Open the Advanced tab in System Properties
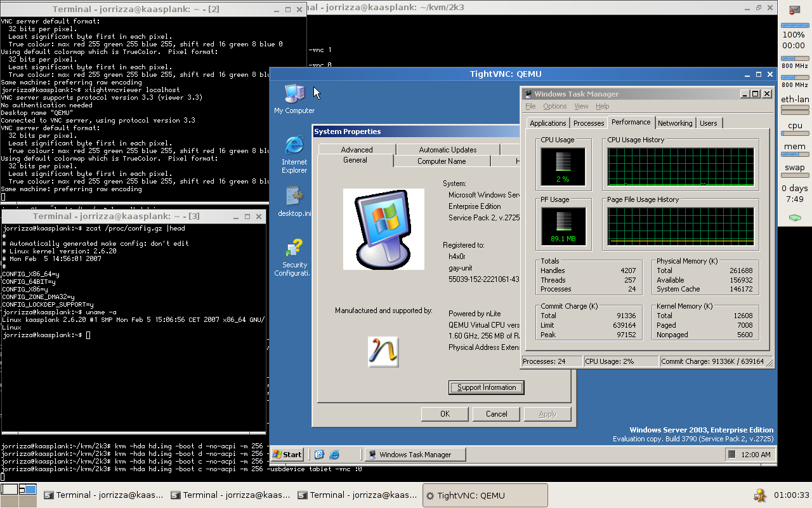This screenshot has width=812, height=508. (357, 150)
